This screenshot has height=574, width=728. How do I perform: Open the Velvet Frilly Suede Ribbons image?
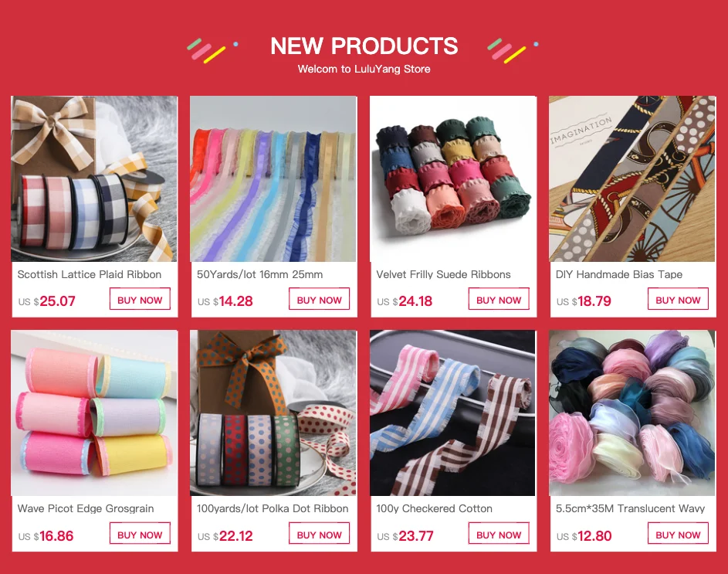point(453,179)
